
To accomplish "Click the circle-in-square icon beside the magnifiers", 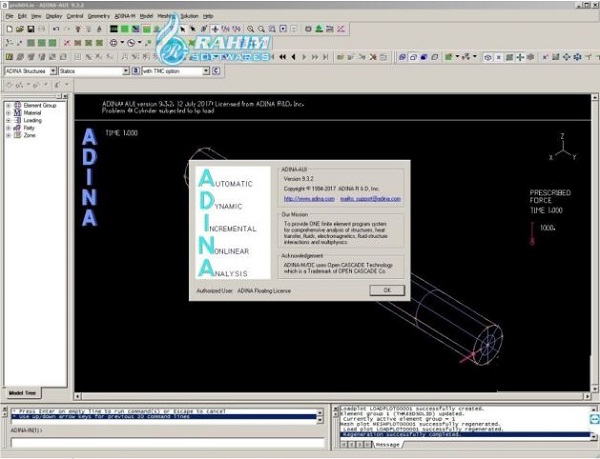I will pyautogui.click(x=283, y=29).
